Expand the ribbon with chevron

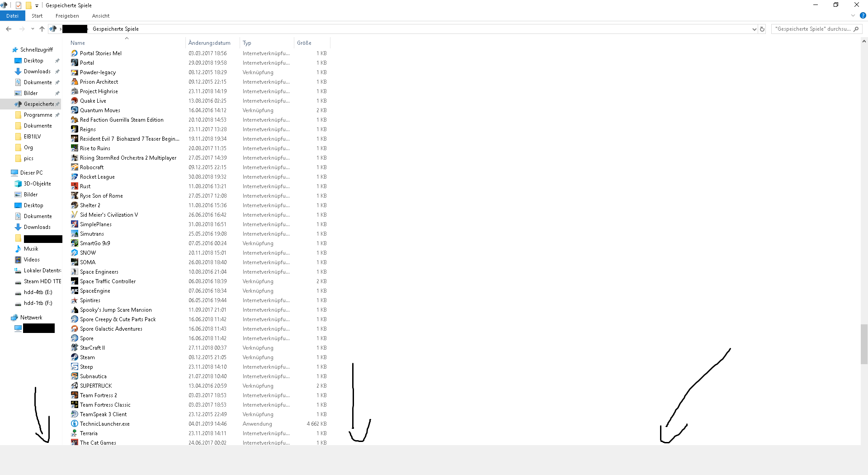pyautogui.click(x=853, y=15)
